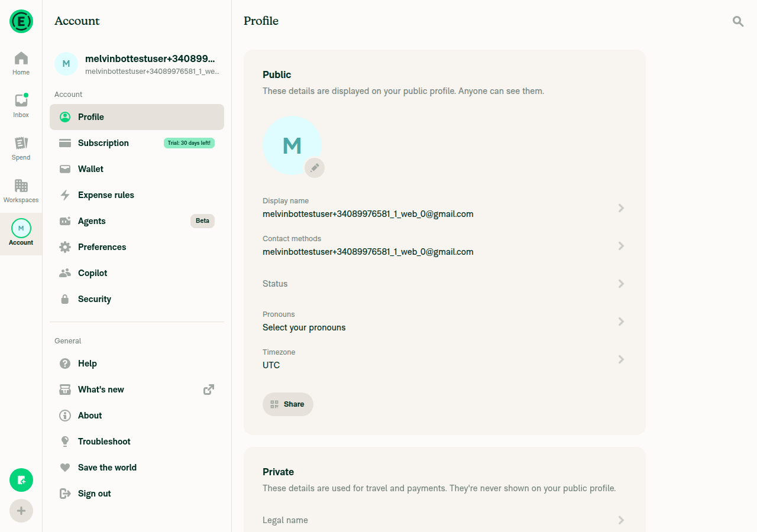
Task: Click the About info icon
Action: tap(66, 416)
